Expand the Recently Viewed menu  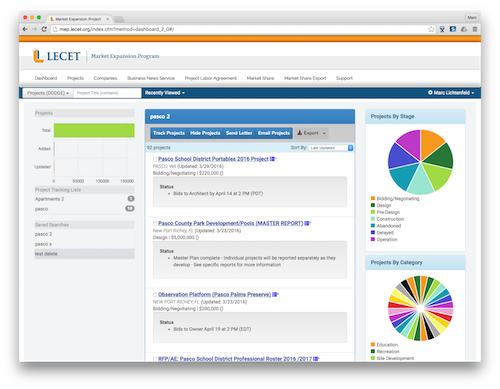tap(165, 93)
